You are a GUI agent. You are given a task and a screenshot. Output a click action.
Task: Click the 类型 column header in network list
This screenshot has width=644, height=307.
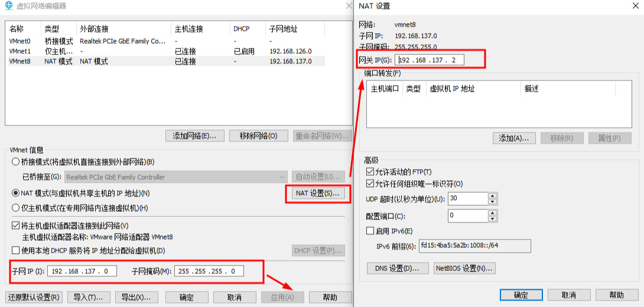click(x=60, y=29)
